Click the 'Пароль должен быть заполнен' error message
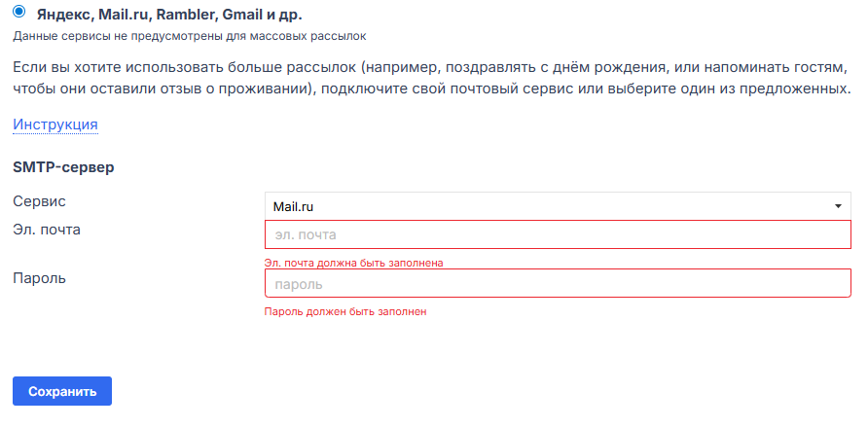The width and height of the screenshot is (868, 428). [345, 312]
